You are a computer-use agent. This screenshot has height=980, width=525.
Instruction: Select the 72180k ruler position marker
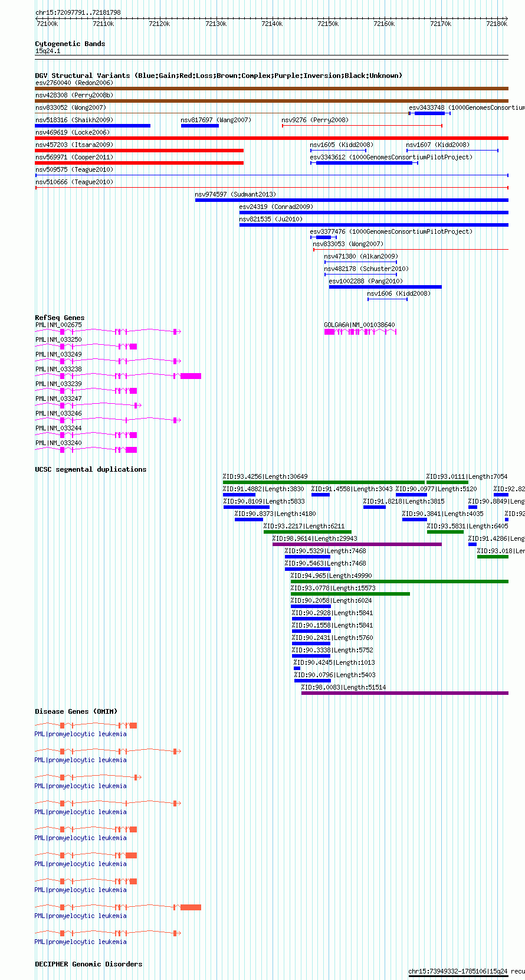[497, 24]
